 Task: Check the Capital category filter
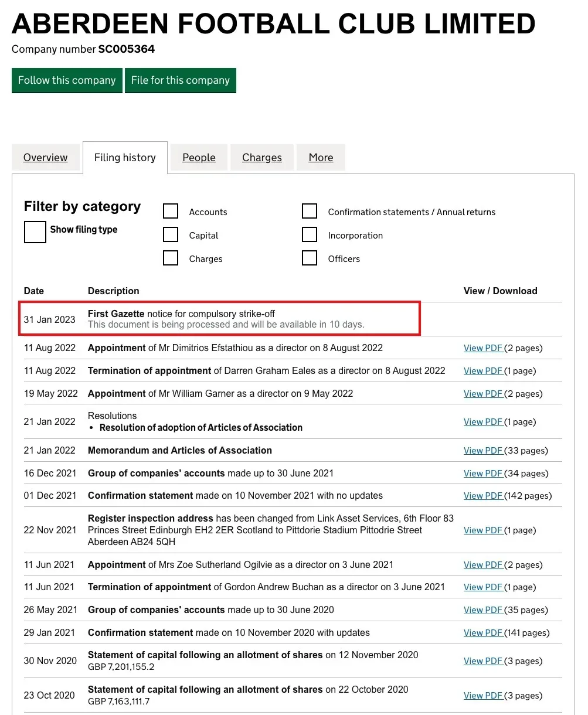pyautogui.click(x=171, y=235)
